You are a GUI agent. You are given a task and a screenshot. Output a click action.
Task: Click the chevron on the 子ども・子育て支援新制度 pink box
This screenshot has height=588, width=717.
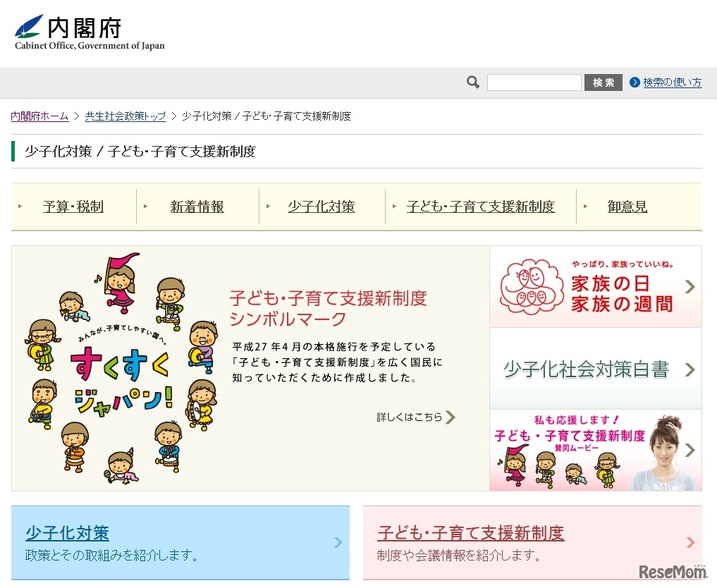click(x=690, y=543)
